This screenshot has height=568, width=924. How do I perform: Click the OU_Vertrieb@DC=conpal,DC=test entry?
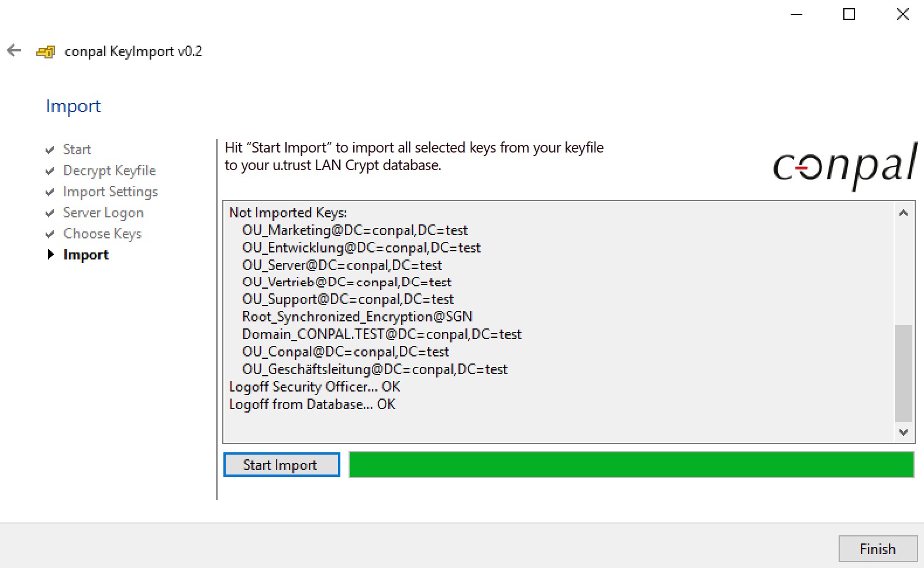(x=347, y=282)
